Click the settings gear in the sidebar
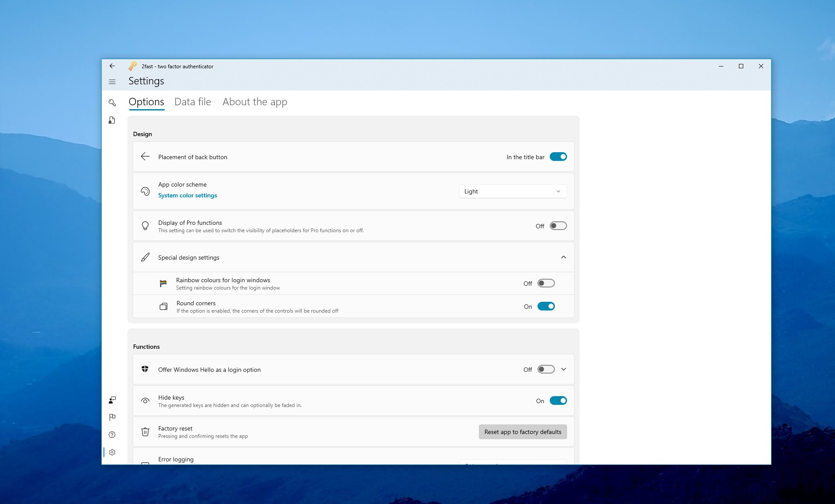Image resolution: width=835 pixels, height=504 pixels. pos(112,452)
